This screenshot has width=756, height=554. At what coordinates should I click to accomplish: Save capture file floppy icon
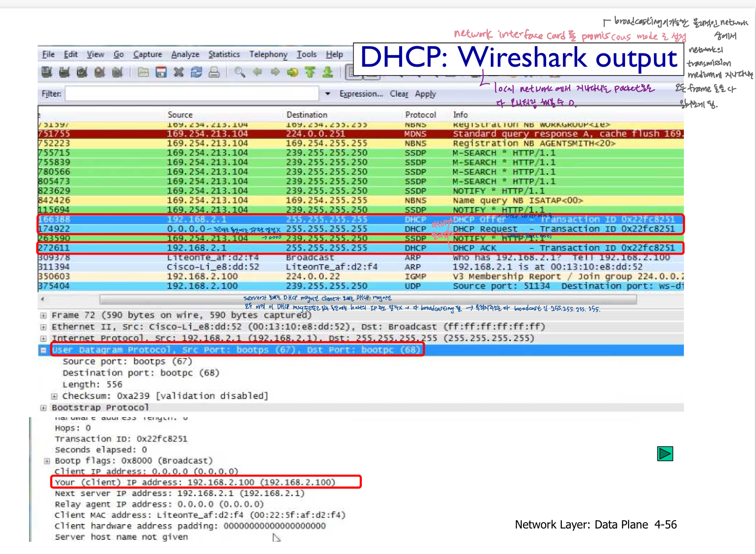click(161, 72)
